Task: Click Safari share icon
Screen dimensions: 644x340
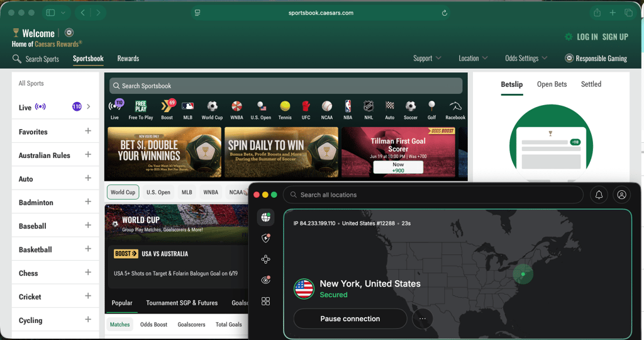Action: tap(597, 13)
